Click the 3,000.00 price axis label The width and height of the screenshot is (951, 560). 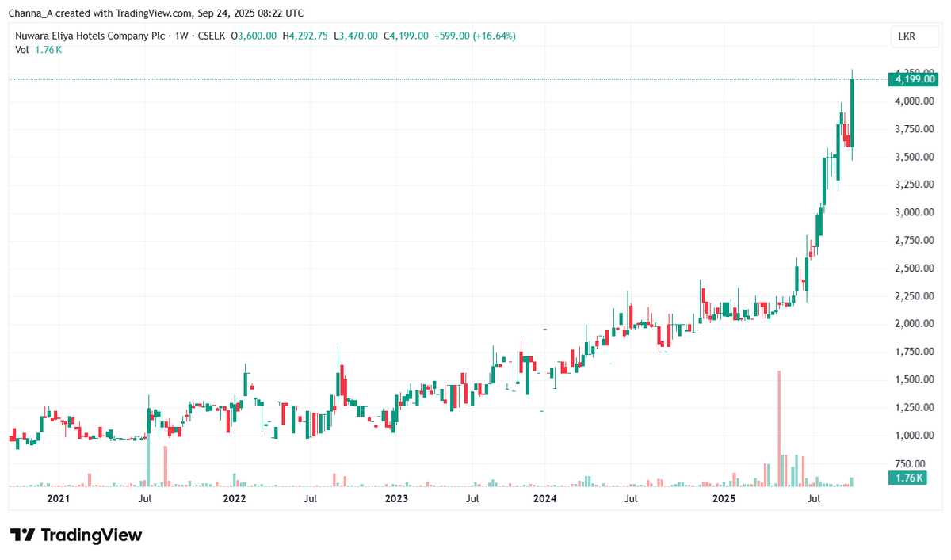(915, 212)
